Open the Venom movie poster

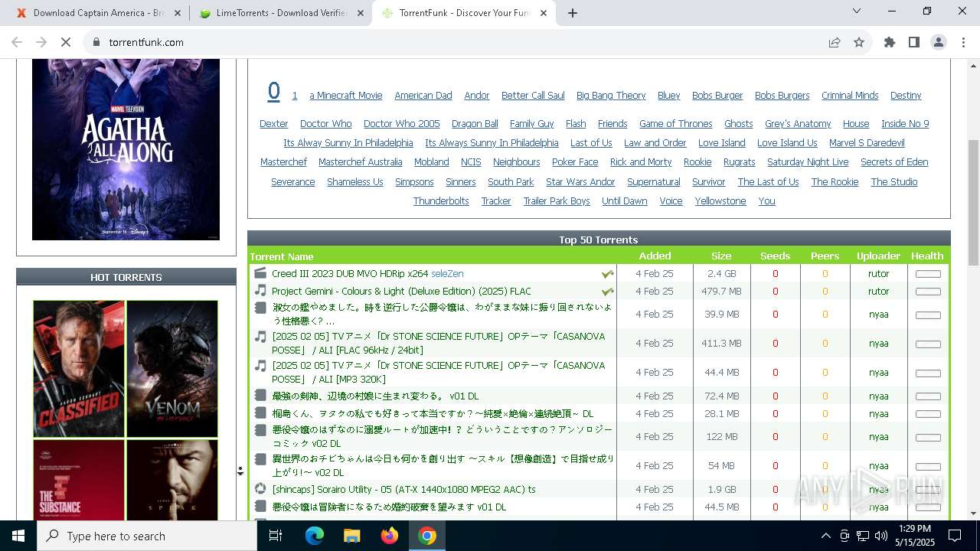tap(172, 368)
